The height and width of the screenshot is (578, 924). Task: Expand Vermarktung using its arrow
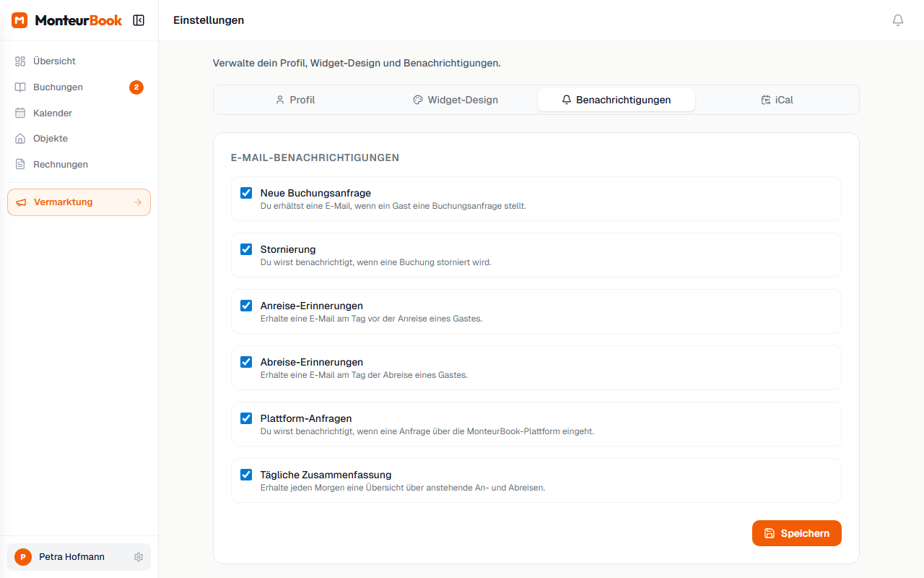point(138,202)
